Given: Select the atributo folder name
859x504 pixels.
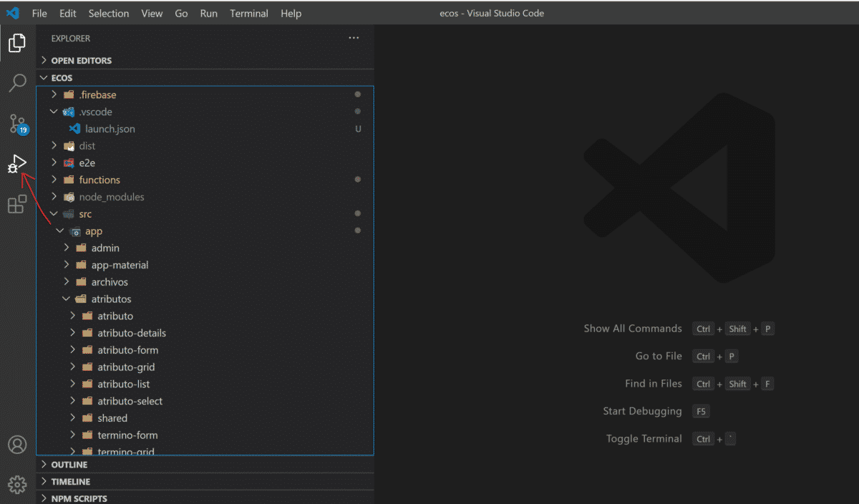Looking at the screenshot, I should 115,316.
